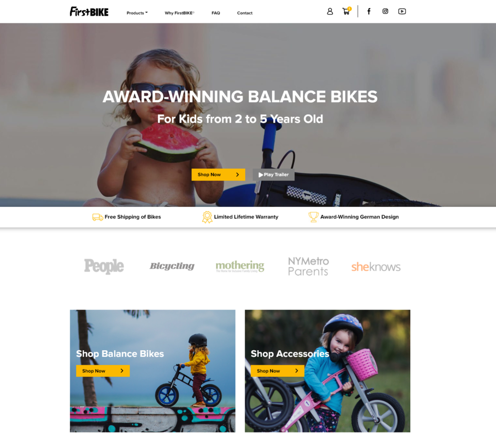Click the free shipping truck icon
The width and height of the screenshot is (496, 448).
pos(97,217)
